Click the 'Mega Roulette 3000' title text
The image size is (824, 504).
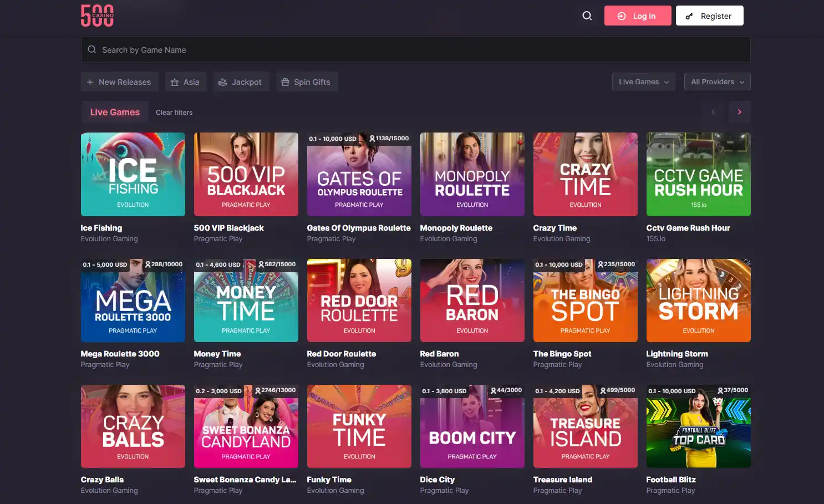tap(120, 354)
